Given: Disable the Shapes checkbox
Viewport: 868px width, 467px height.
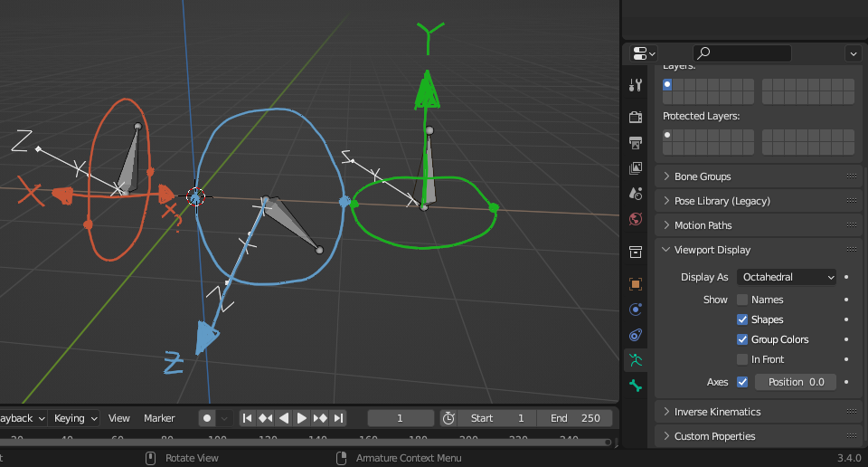Looking at the screenshot, I should [742, 319].
